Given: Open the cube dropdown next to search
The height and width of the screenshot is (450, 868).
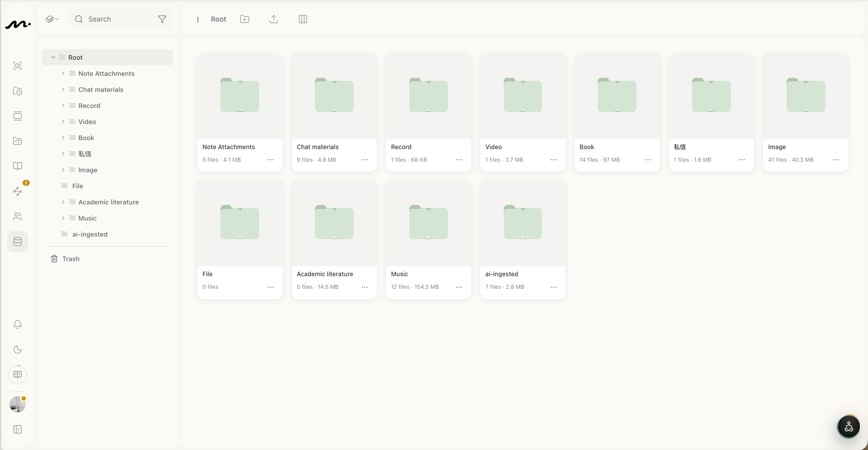Looking at the screenshot, I should [52, 19].
